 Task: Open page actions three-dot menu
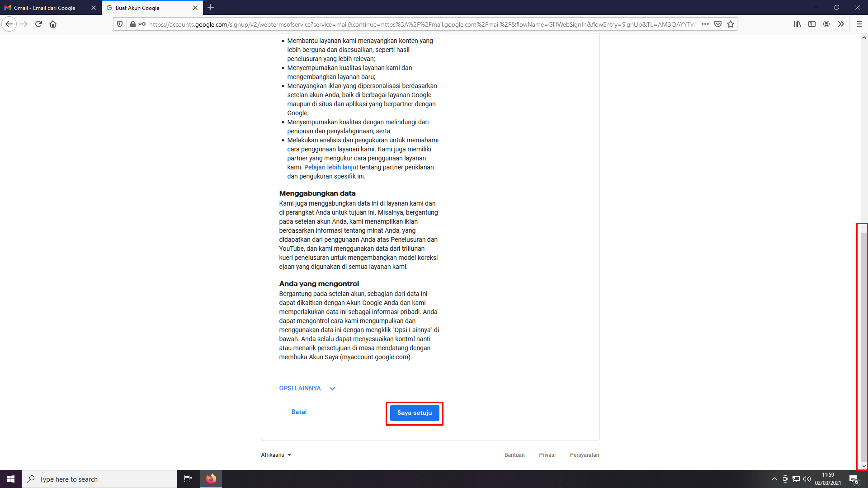click(705, 24)
